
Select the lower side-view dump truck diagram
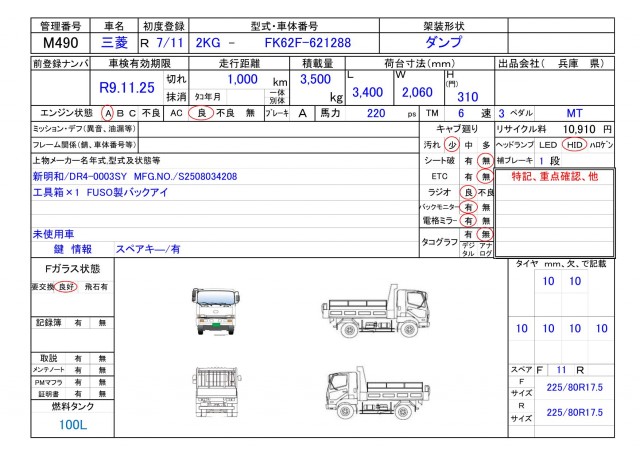point(363,387)
